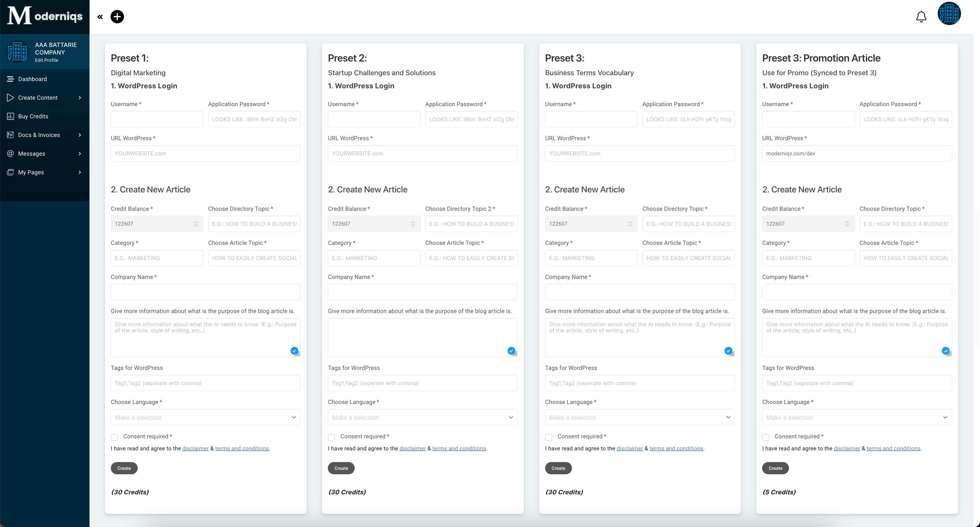Toggle consent for the Promotion Article preset

[766, 437]
